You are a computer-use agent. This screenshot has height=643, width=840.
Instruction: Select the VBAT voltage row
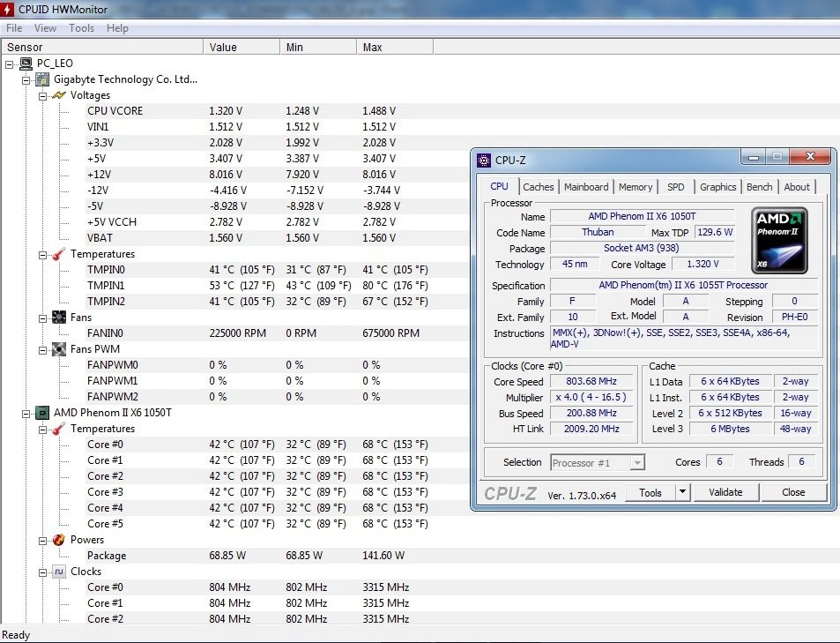(259, 238)
